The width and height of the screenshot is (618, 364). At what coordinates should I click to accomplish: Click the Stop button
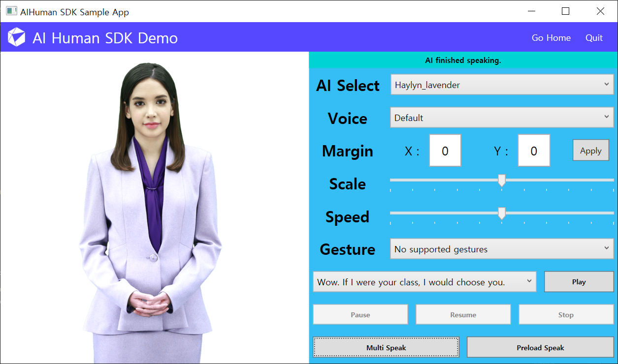coord(566,314)
